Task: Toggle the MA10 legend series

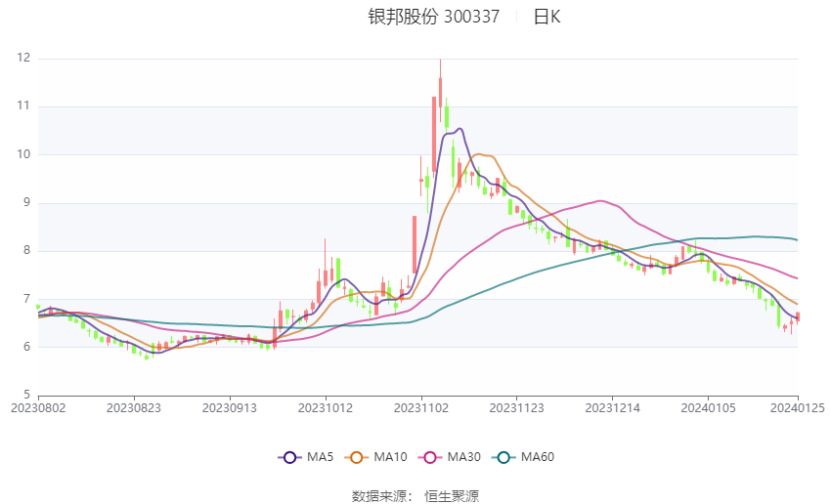Action: pyautogui.click(x=376, y=457)
